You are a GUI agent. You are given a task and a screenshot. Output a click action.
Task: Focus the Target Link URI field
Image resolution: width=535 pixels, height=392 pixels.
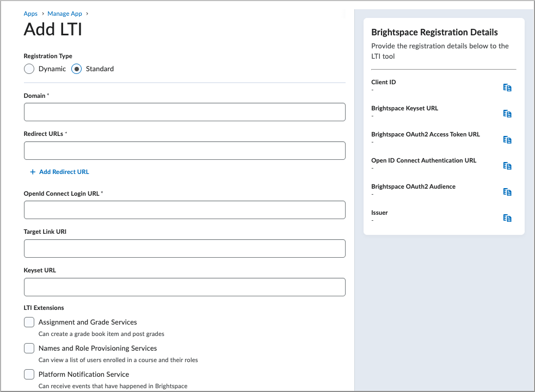click(185, 248)
